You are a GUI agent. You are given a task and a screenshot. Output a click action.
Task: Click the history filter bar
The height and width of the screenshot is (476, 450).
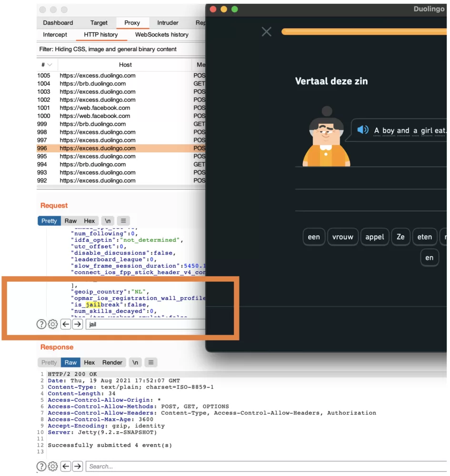[x=121, y=49]
